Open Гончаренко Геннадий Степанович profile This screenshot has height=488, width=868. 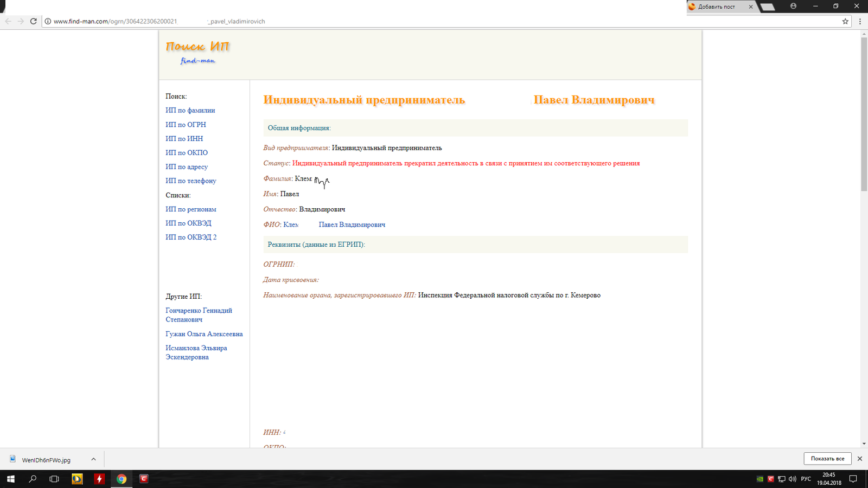pos(199,315)
